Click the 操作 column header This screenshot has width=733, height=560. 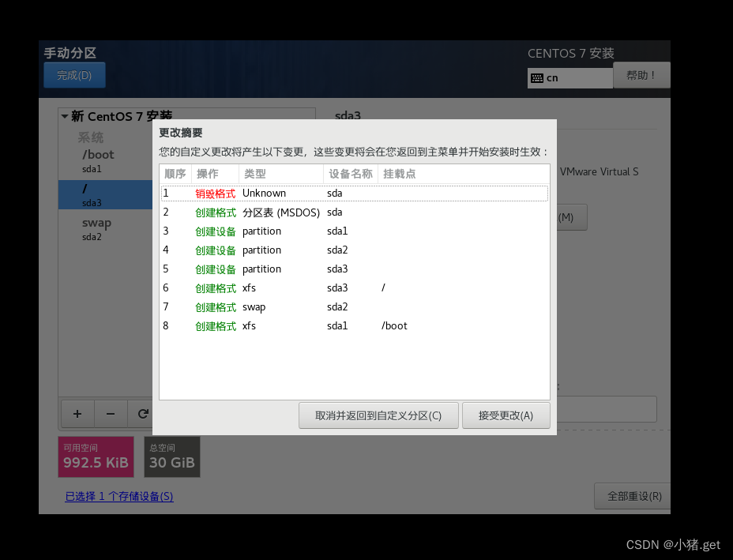(x=215, y=174)
